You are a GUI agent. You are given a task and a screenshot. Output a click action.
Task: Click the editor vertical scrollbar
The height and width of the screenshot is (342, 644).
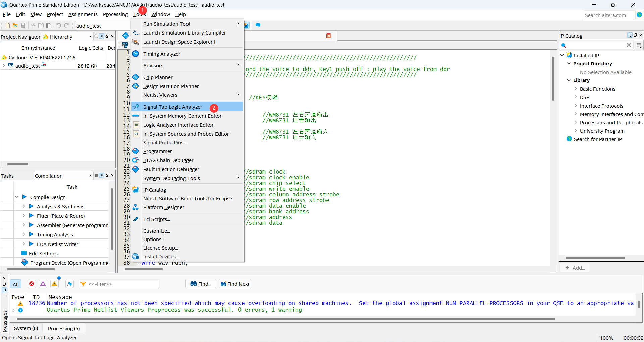(x=553, y=79)
